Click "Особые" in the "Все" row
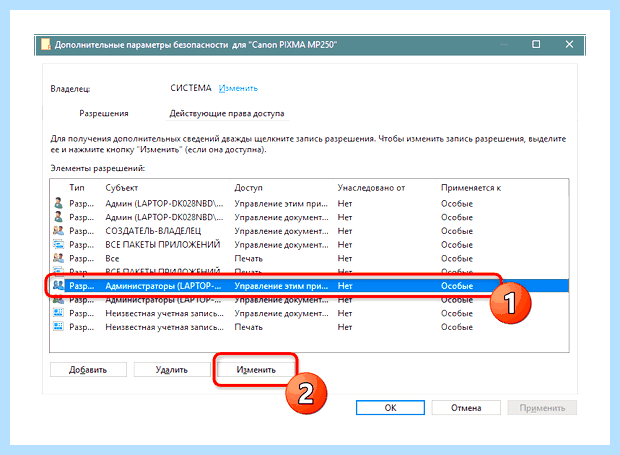The image size is (620, 455). pos(457,258)
